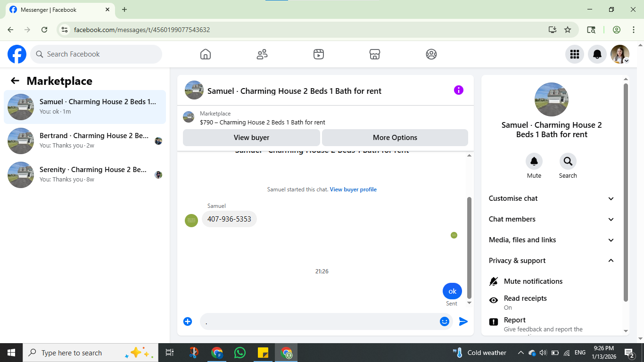The height and width of the screenshot is (362, 644).
Task: Open more actions plus icon
Action: [x=188, y=321]
